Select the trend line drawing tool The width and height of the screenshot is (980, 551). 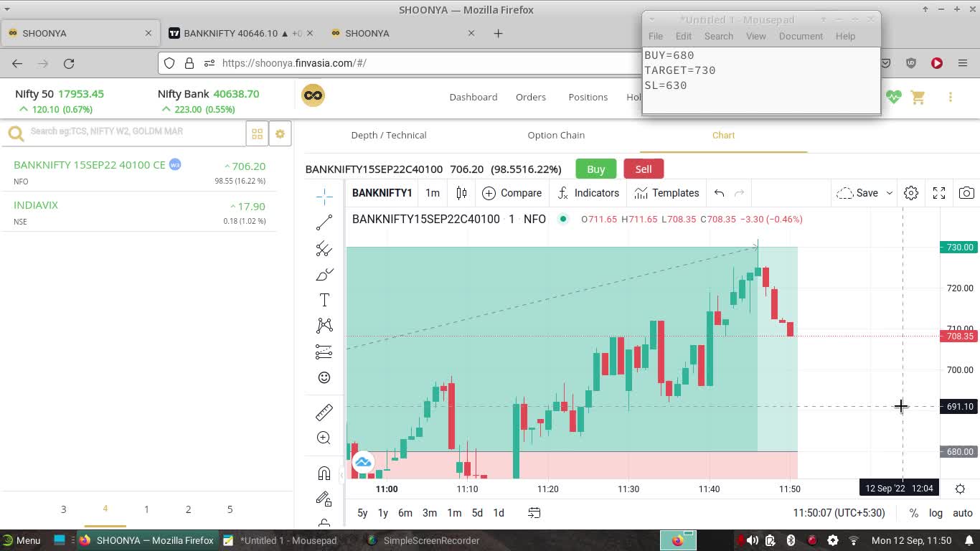tap(324, 222)
